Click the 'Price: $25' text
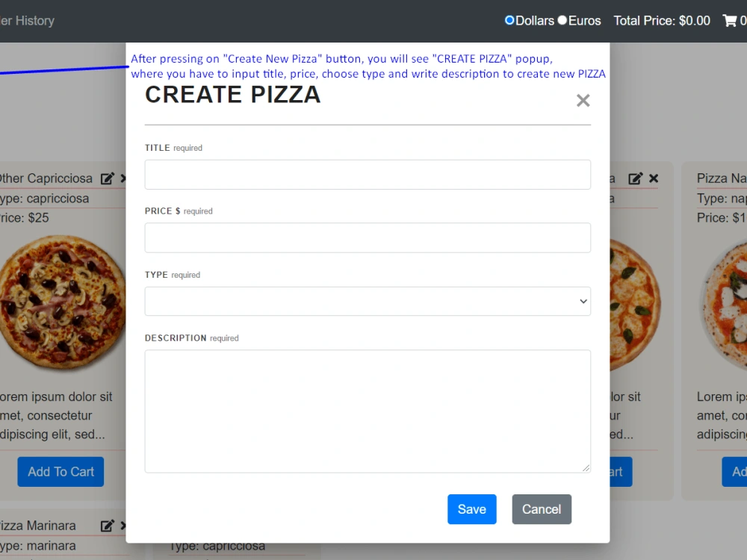The width and height of the screenshot is (747, 560). (x=25, y=217)
